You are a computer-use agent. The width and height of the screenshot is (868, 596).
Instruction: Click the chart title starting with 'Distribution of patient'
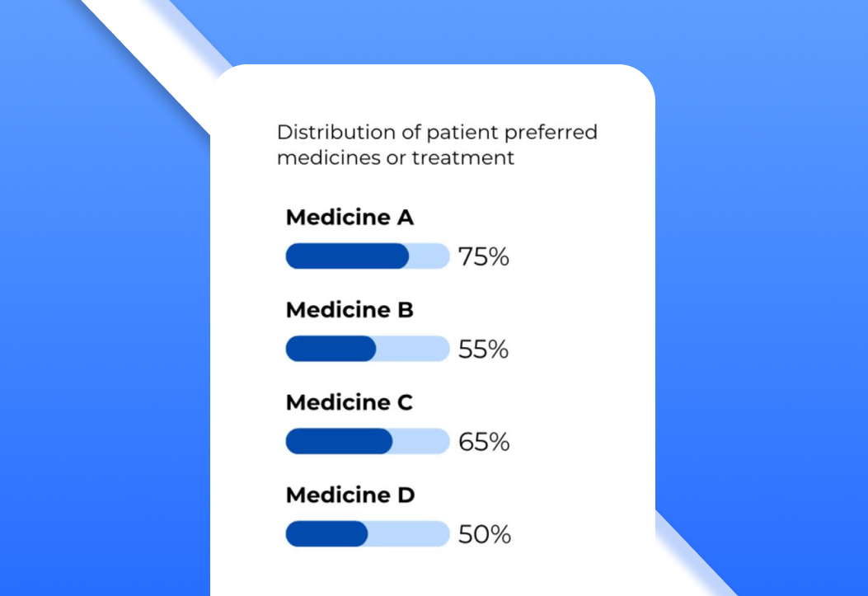pos(437,144)
